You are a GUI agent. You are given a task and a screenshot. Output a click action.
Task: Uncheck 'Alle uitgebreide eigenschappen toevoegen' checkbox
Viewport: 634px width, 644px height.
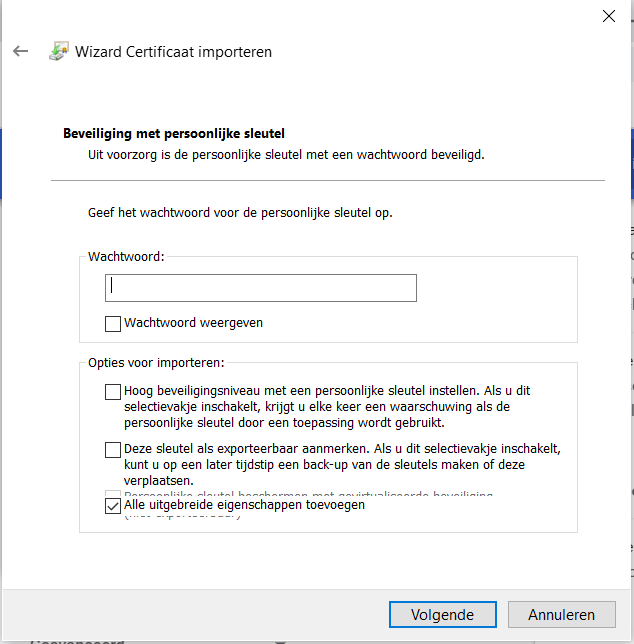pos(112,506)
